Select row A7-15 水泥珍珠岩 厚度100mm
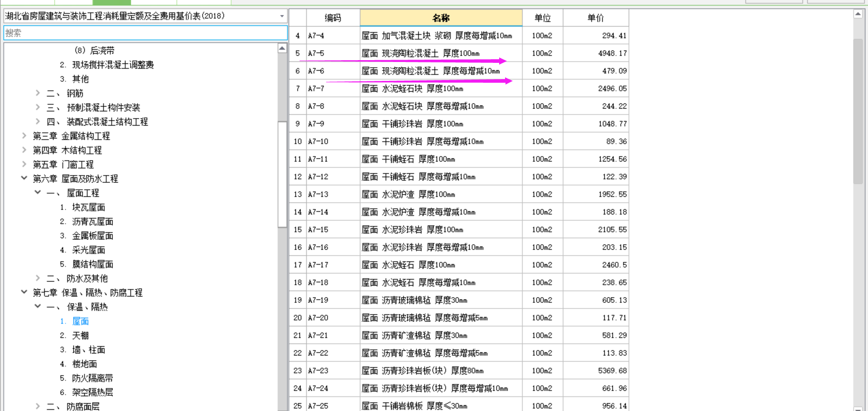 point(459,229)
